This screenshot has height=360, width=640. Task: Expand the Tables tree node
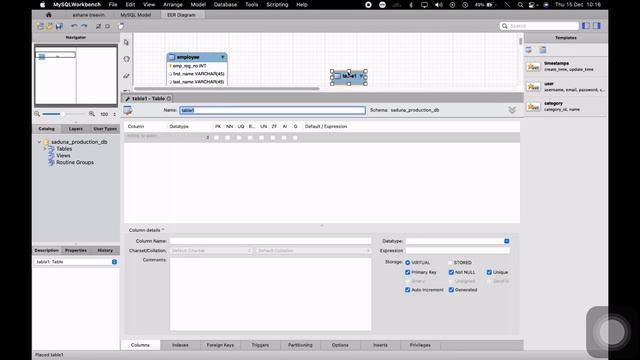pyautogui.click(x=45, y=149)
